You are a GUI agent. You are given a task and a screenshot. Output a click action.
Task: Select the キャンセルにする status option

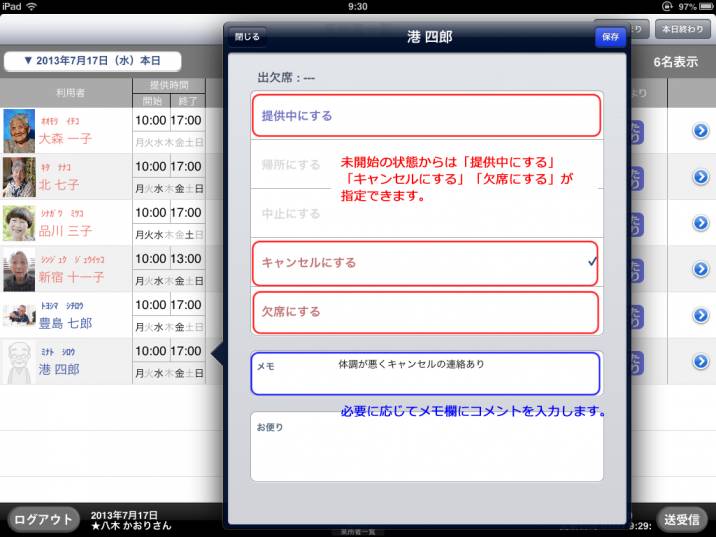pos(427,262)
